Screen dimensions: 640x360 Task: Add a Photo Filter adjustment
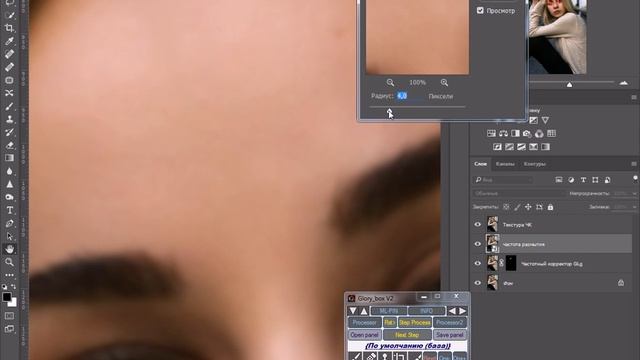[x=527, y=133]
